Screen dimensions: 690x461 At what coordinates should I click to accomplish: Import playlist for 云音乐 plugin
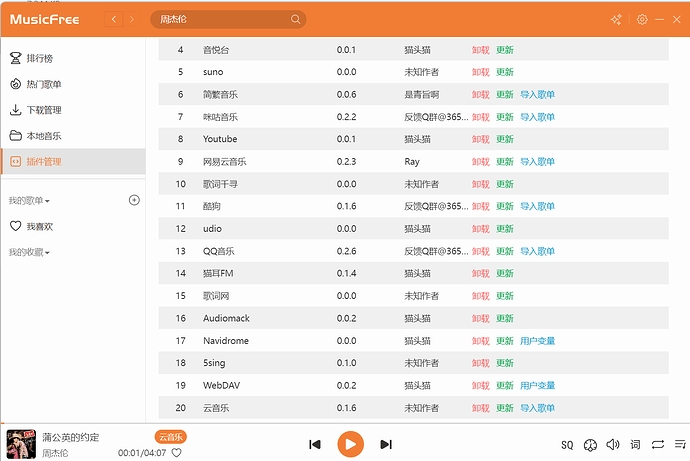pyautogui.click(x=537, y=408)
